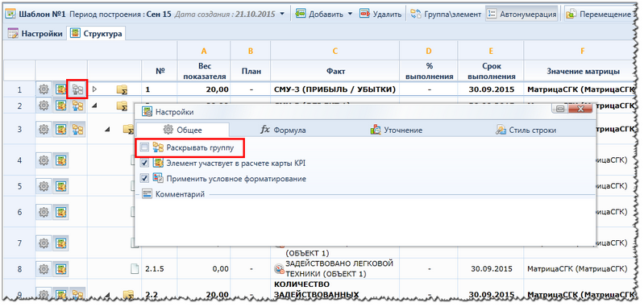Image resolution: width=644 pixels, height=307 pixels.
Task: Open the Уточнение tab
Action: click(x=397, y=130)
